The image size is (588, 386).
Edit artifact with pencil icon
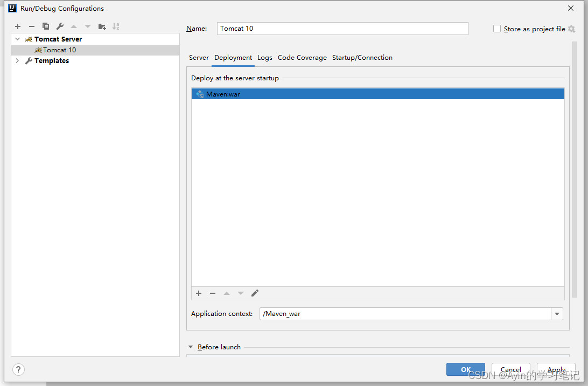click(255, 293)
